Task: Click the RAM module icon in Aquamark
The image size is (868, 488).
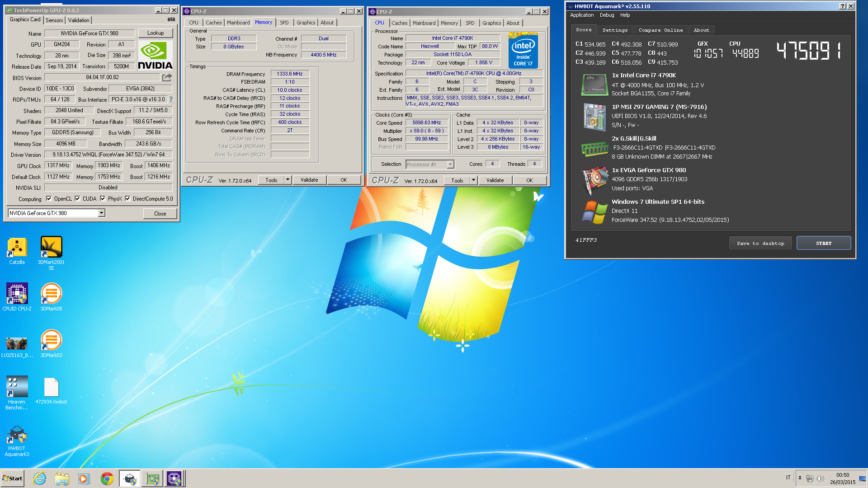Action: coord(594,149)
